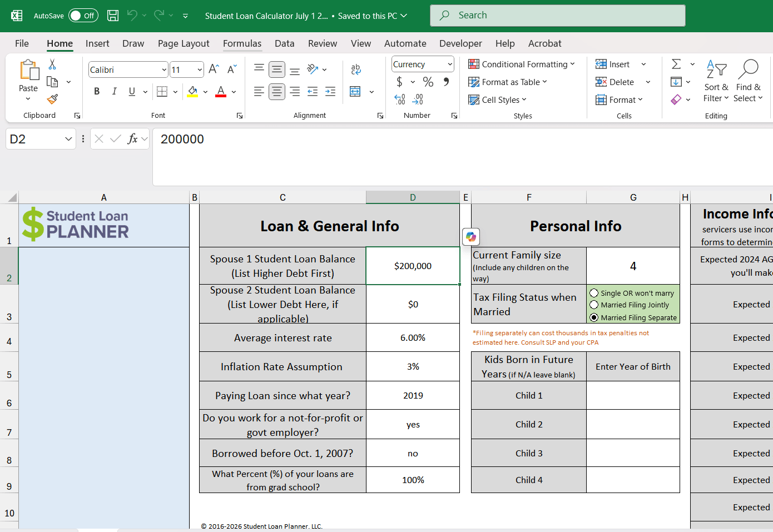This screenshot has width=773, height=532.
Task: Click the Borders icon
Action: pyautogui.click(x=162, y=92)
